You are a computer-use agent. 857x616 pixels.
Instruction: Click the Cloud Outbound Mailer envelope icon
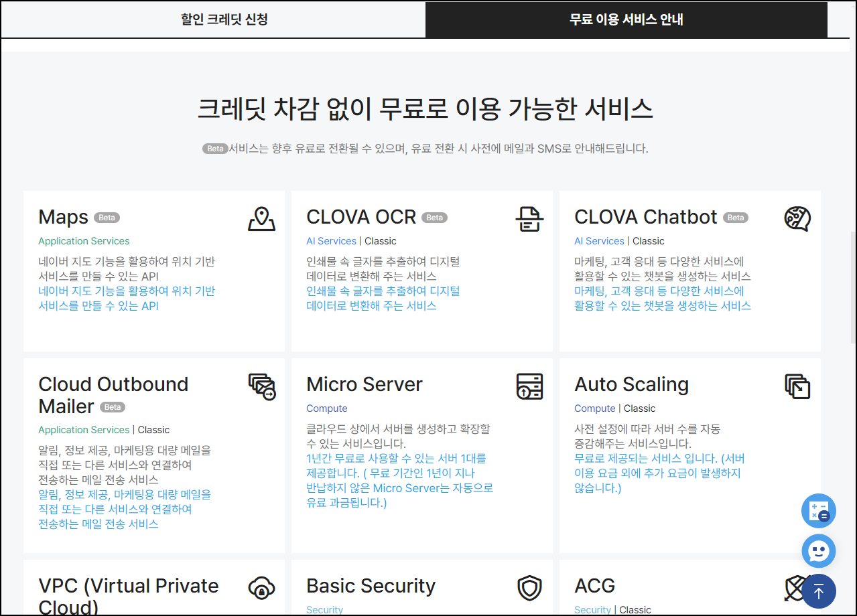pos(262,387)
